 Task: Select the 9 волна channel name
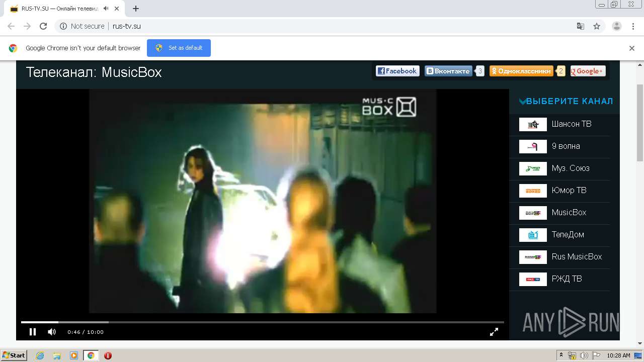point(566,146)
